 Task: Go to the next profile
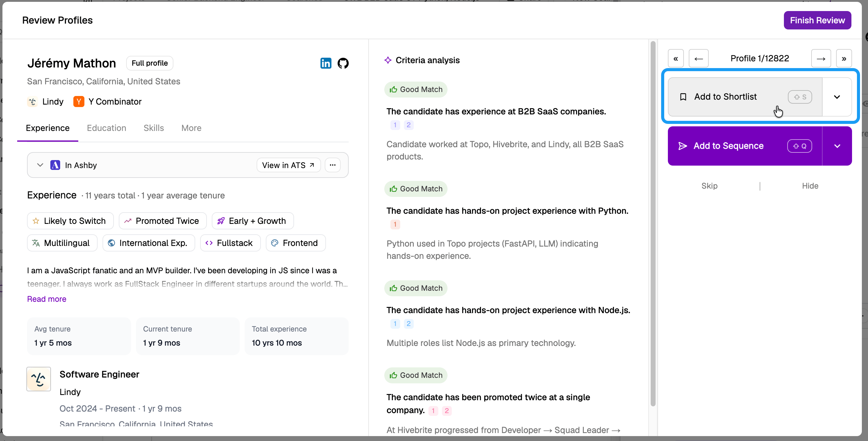click(821, 59)
